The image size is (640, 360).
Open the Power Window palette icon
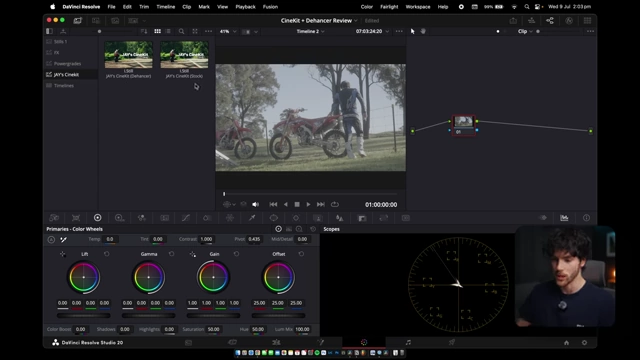pos(273,218)
